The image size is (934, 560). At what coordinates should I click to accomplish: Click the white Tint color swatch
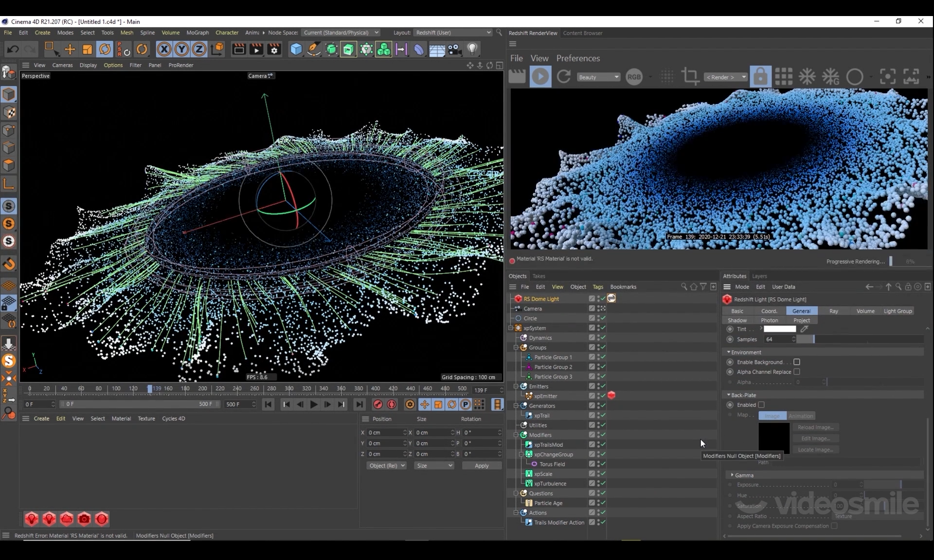tap(780, 329)
